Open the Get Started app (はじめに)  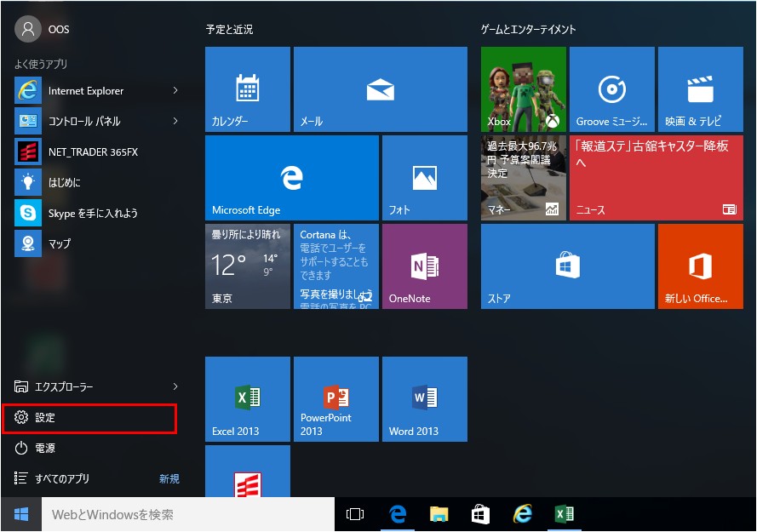96,182
